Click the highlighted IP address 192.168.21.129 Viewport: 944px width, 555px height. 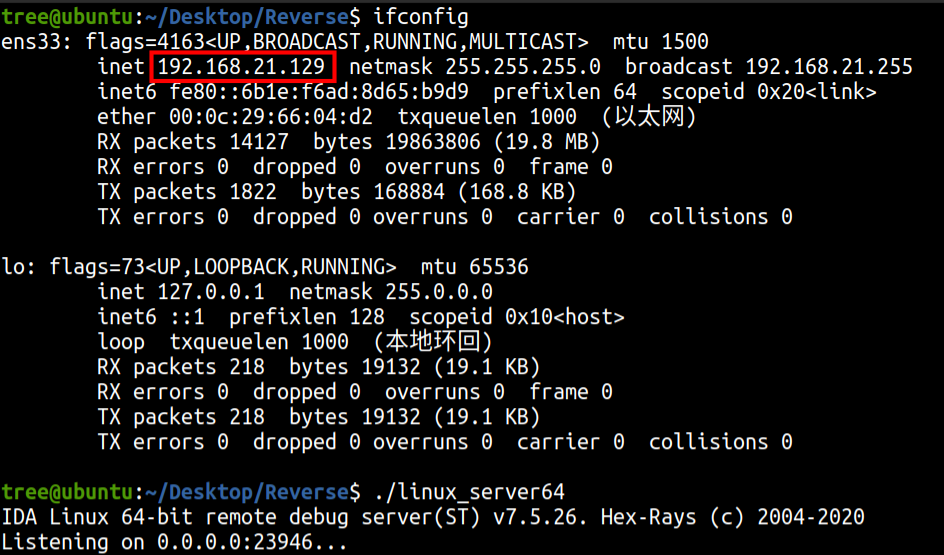[242, 67]
